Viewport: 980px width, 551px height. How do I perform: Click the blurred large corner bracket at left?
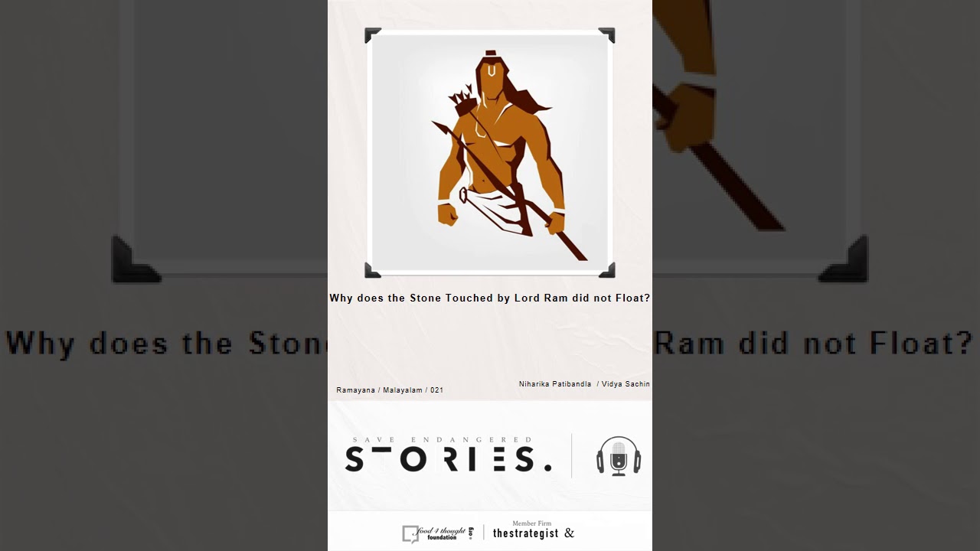coord(136,260)
